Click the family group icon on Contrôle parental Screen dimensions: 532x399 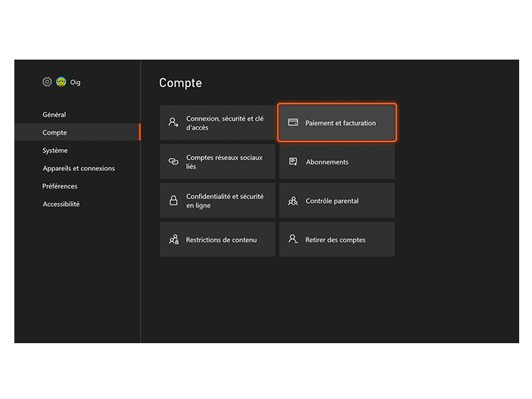293,201
